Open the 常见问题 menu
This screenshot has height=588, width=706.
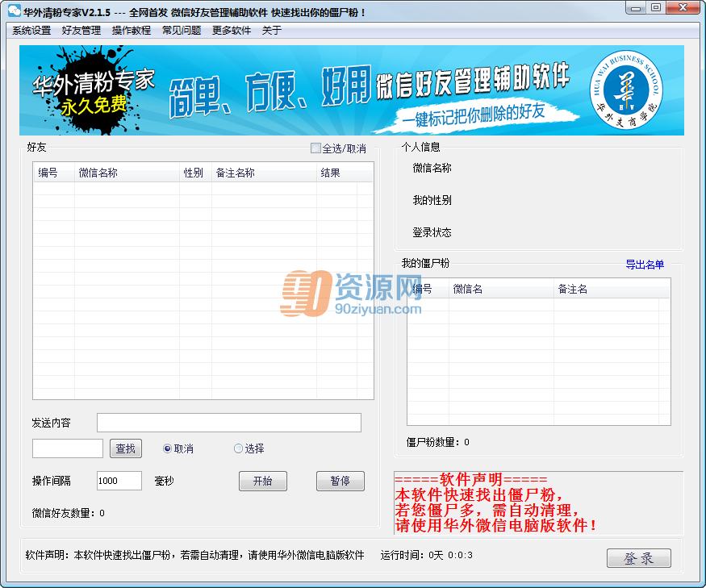pos(182,30)
